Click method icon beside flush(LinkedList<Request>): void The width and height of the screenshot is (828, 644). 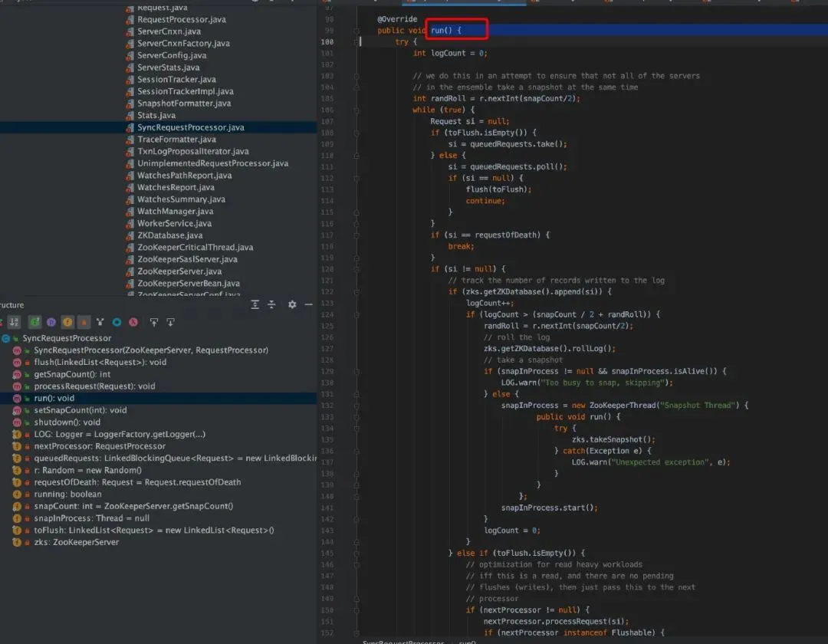click(17, 363)
